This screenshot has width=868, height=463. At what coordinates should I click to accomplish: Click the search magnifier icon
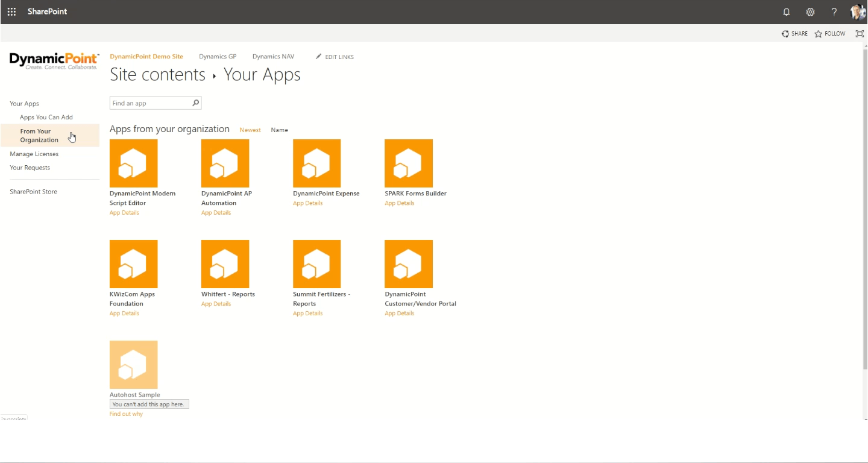point(195,103)
